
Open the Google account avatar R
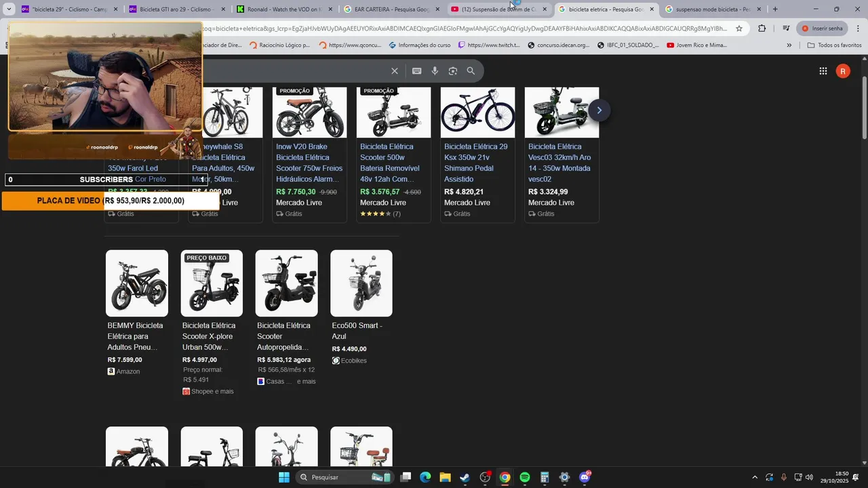click(843, 71)
